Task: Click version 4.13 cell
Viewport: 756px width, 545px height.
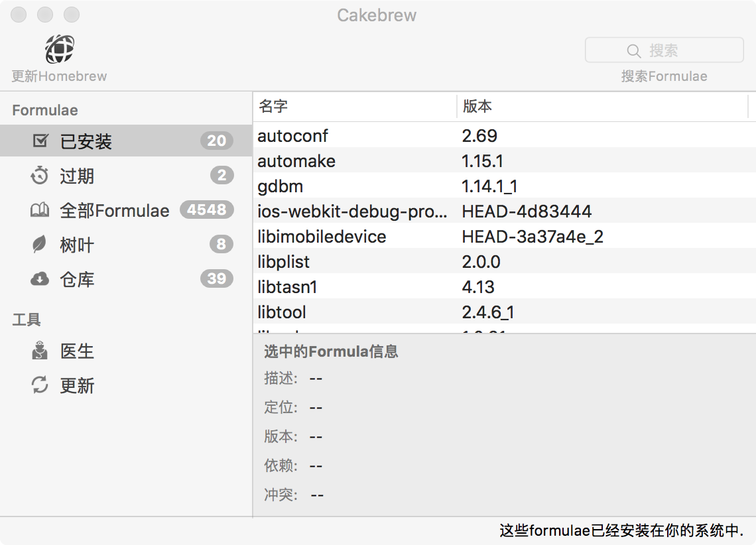Action: click(x=477, y=287)
